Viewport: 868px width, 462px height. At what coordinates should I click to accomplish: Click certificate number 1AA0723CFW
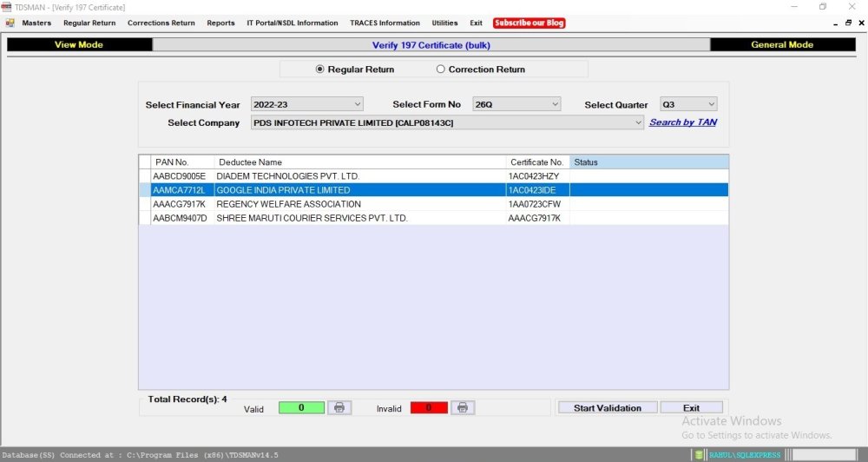point(537,204)
